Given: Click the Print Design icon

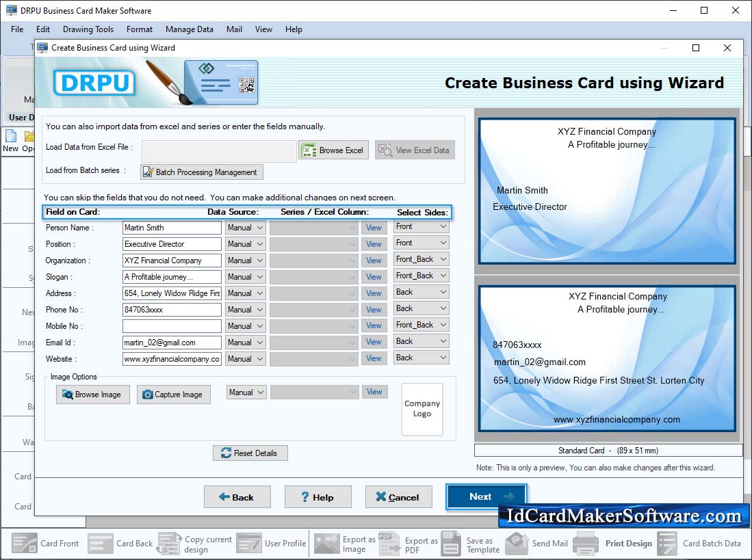Looking at the screenshot, I should [x=586, y=543].
